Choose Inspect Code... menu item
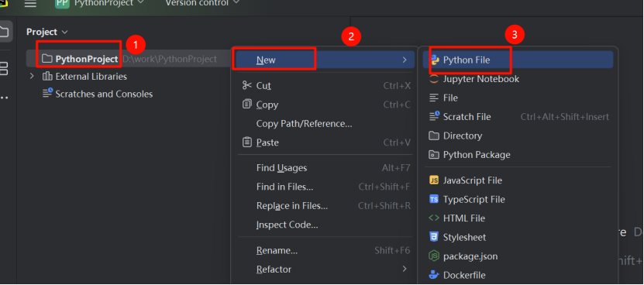This screenshot has width=644, height=285. [x=325, y=225]
